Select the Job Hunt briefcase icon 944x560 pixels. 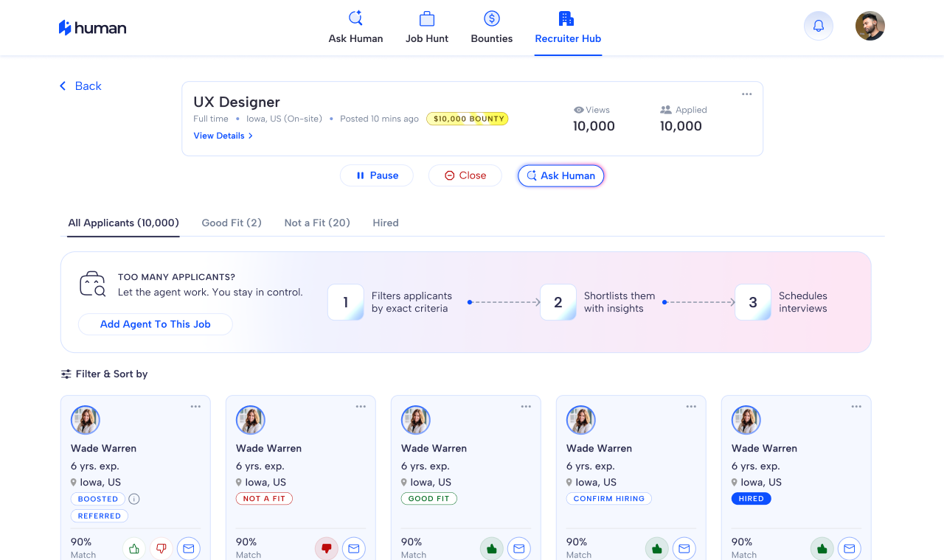click(x=427, y=18)
